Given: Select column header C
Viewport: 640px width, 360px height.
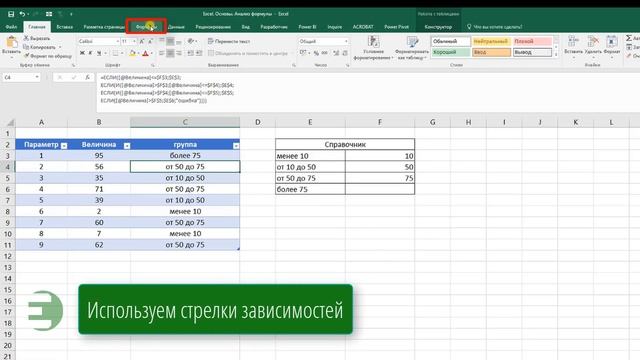Looking at the screenshot, I should click(185, 122).
